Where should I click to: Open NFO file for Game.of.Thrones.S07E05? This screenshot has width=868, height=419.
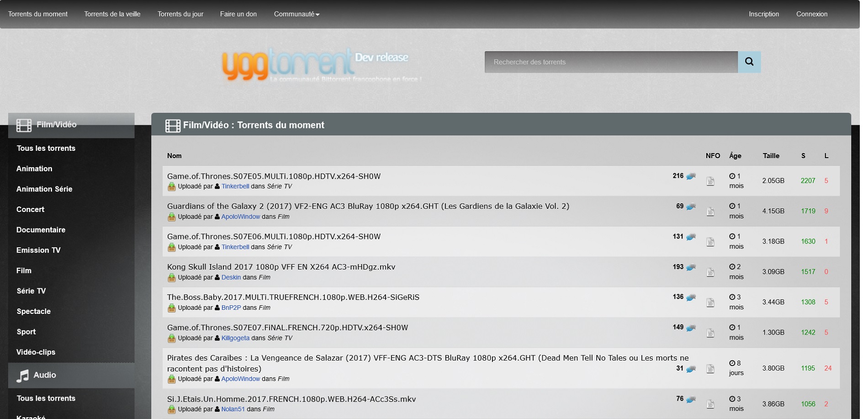point(710,181)
